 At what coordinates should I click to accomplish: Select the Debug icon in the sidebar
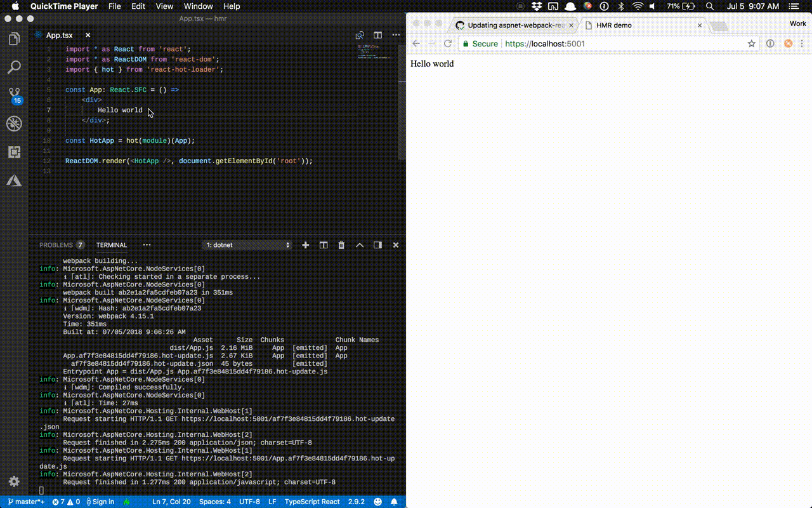click(15, 123)
